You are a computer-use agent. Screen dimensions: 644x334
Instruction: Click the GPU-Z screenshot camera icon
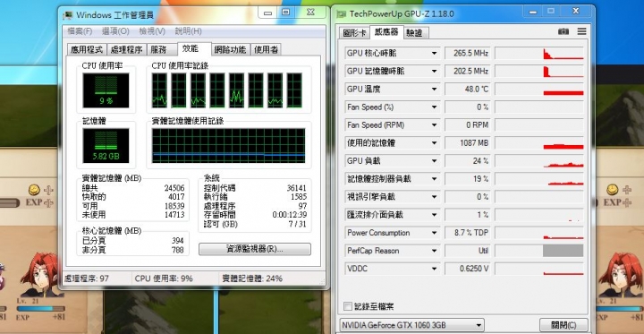563,31
